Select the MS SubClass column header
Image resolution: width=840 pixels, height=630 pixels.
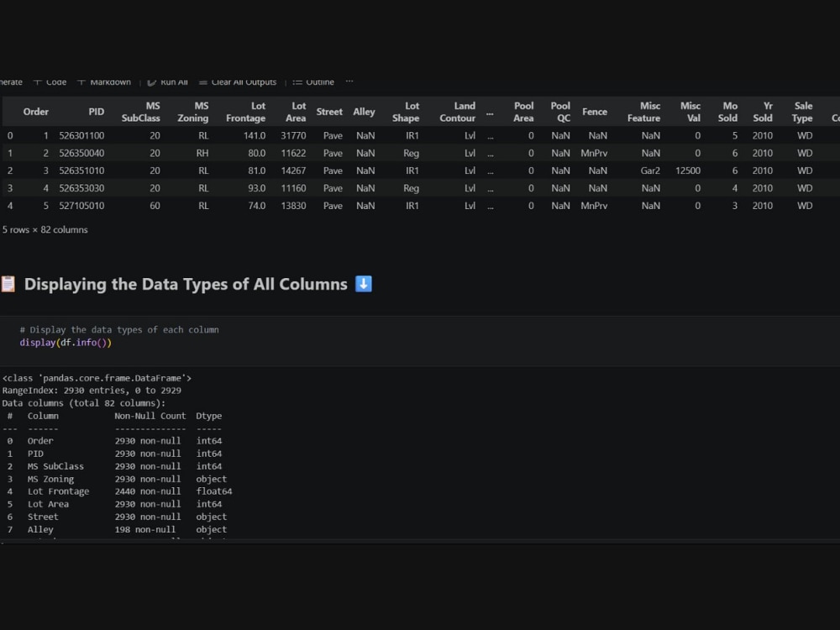[x=141, y=112]
